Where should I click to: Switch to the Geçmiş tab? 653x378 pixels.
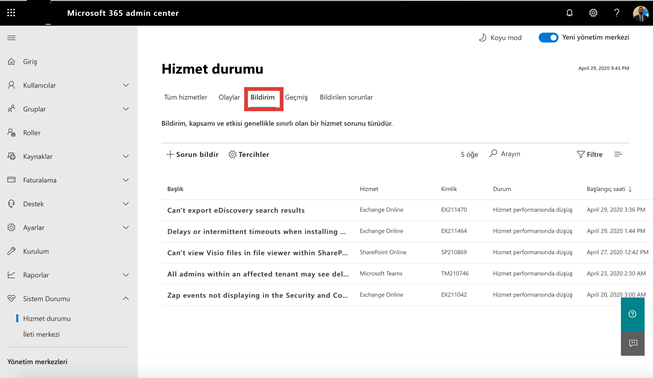[296, 97]
